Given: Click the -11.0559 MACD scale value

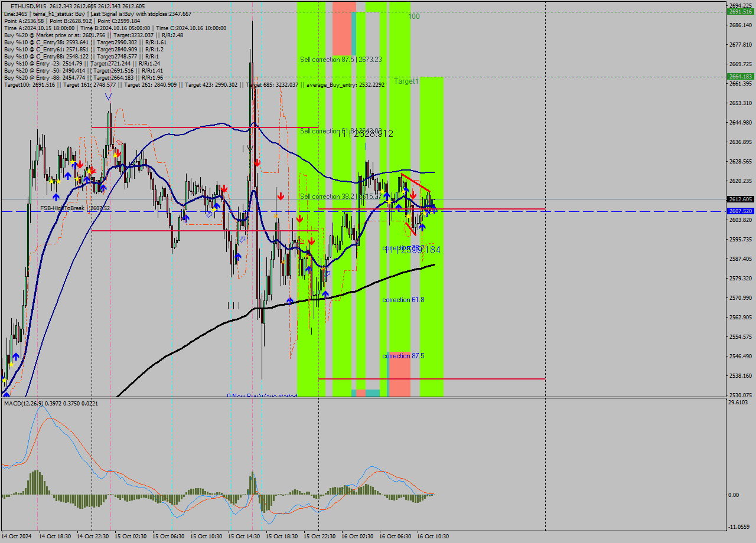Looking at the screenshot, I should coord(739,526).
